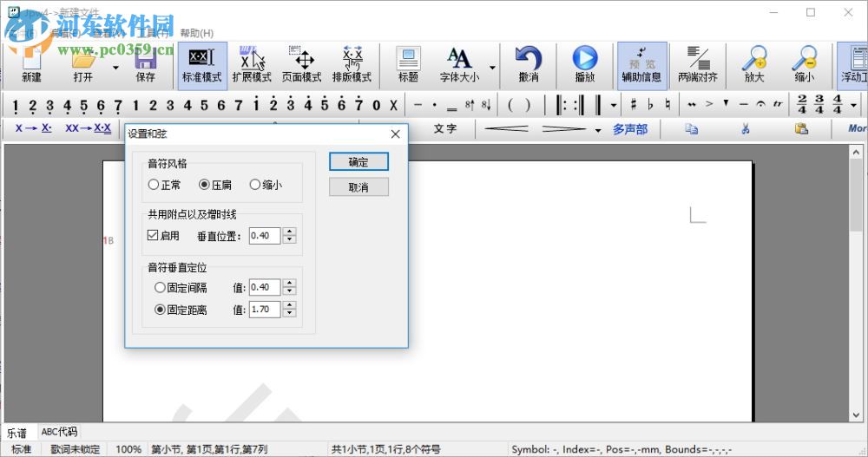Image resolution: width=868 pixels, height=457 pixels.
Task: Expand the time signature dropdown
Action: coord(853,105)
